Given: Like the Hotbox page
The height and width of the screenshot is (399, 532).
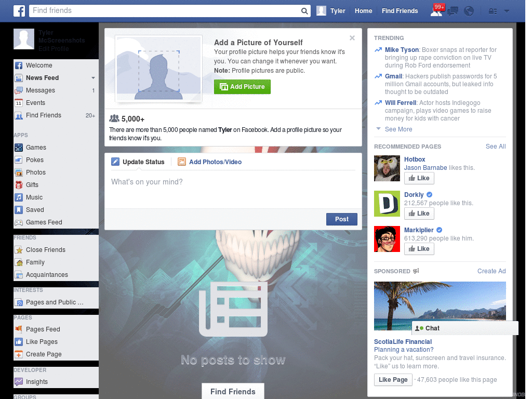Looking at the screenshot, I should [419, 178].
